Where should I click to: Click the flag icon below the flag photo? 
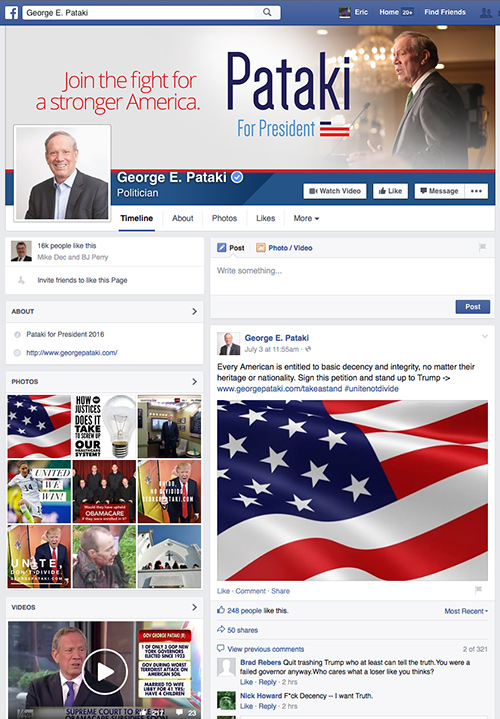coord(478,590)
